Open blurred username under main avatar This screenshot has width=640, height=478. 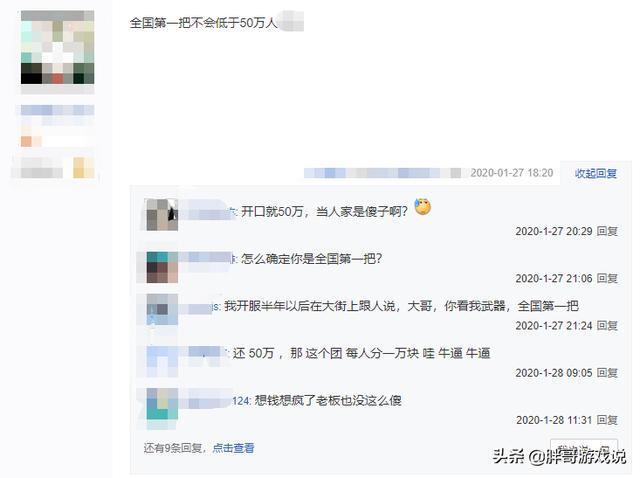point(58,110)
